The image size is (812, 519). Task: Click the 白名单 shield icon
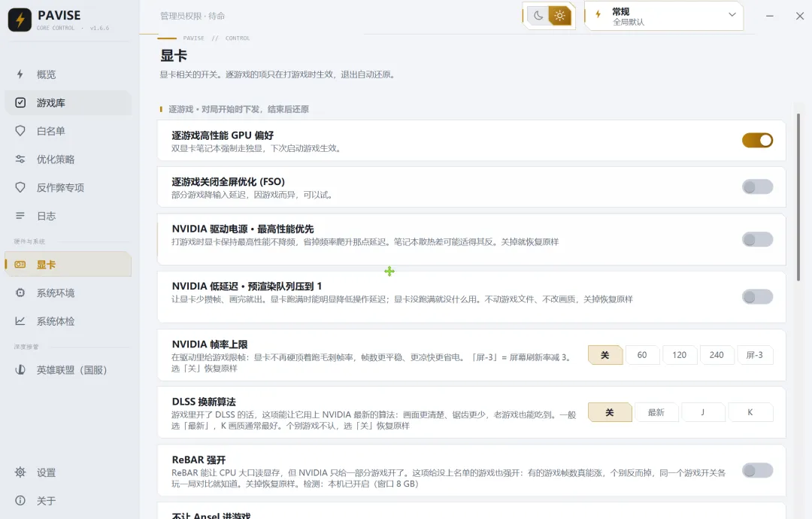point(20,131)
